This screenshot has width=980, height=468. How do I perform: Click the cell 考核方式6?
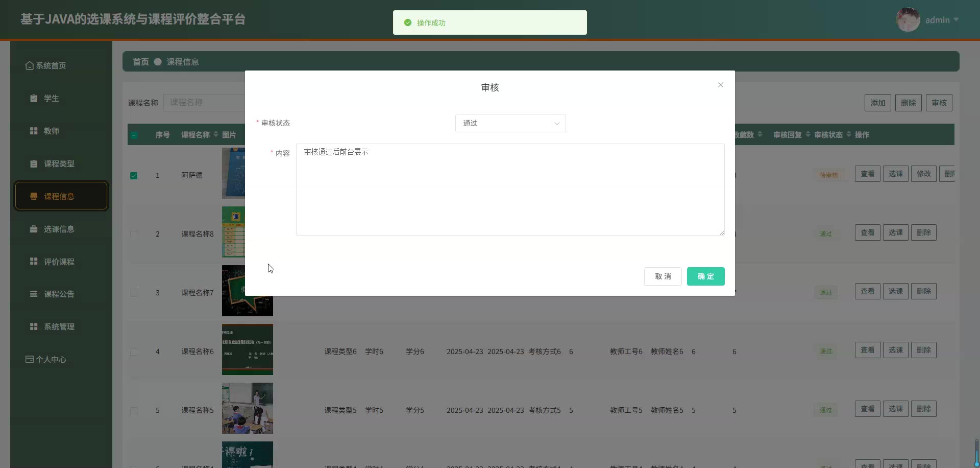(x=545, y=352)
